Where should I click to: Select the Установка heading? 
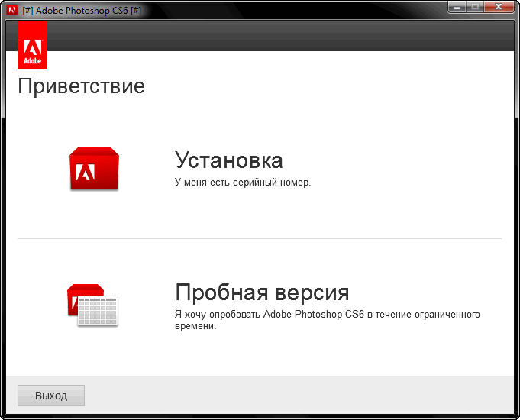(x=228, y=160)
